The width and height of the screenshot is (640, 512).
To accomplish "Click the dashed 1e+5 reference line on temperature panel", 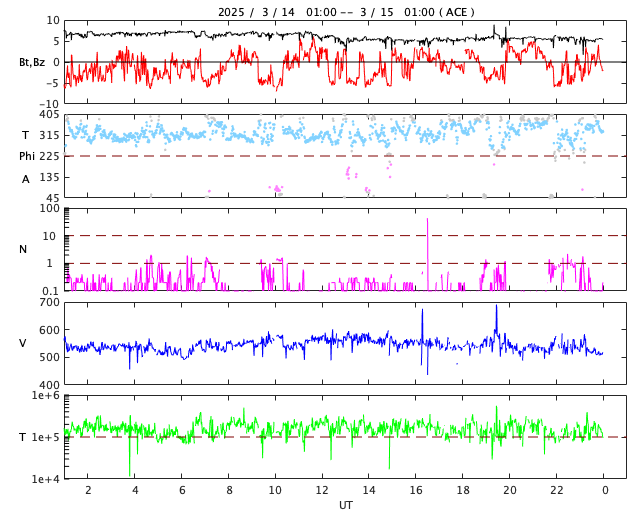I will pos(346,437).
